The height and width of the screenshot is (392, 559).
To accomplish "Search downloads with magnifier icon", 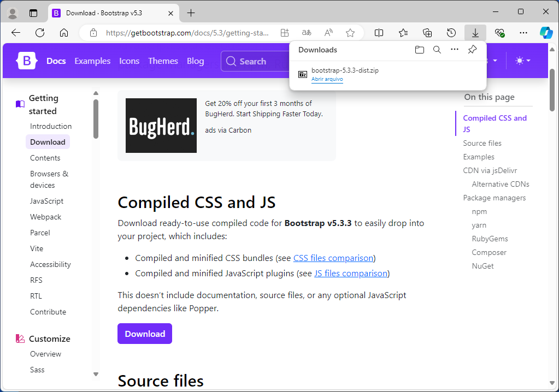I will pos(437,50).
